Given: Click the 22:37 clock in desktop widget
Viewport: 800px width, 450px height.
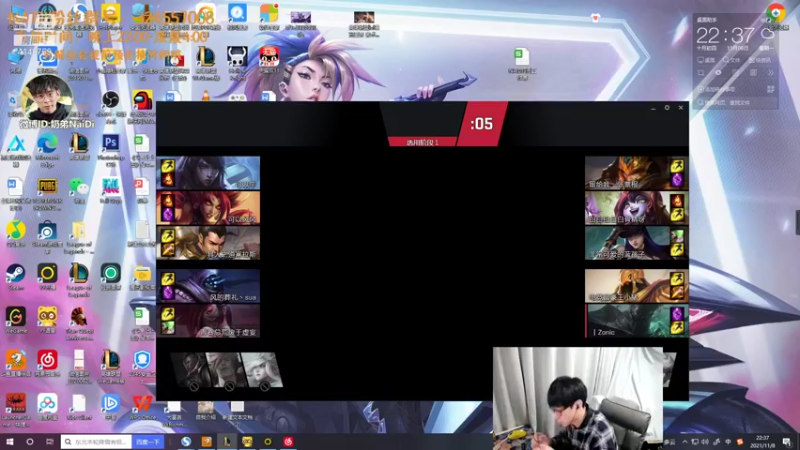Looking at the screenshot, I should coord(724,35).
